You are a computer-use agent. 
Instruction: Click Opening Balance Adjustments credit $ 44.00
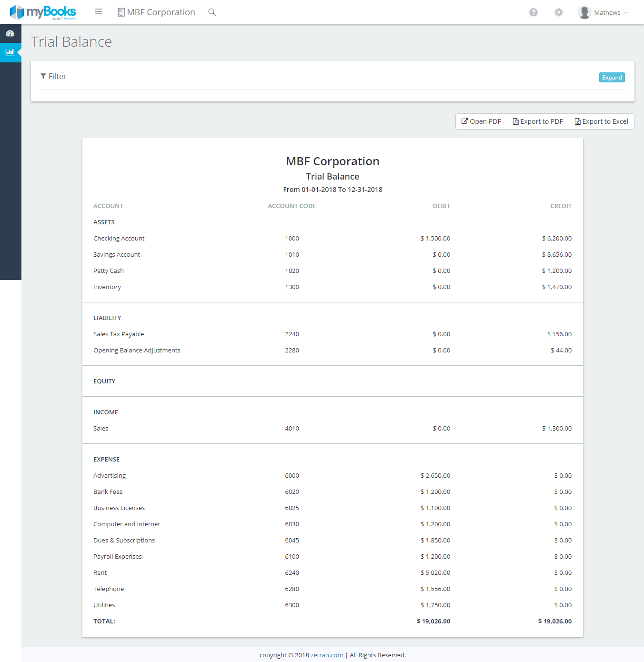561,351
